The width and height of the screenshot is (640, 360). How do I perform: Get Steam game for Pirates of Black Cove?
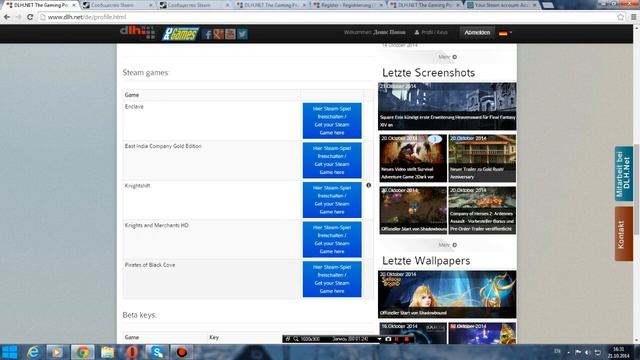point(332,279)
